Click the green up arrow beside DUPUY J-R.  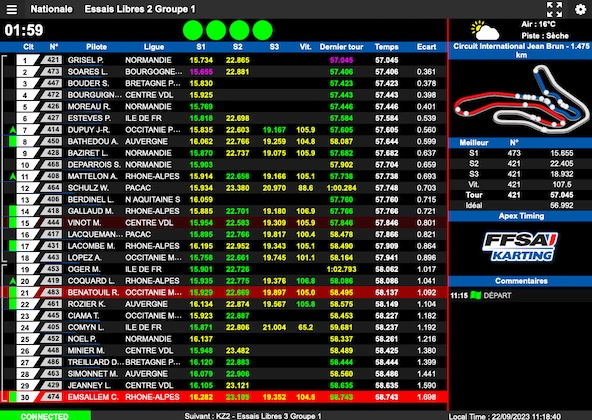click(13, 130)
